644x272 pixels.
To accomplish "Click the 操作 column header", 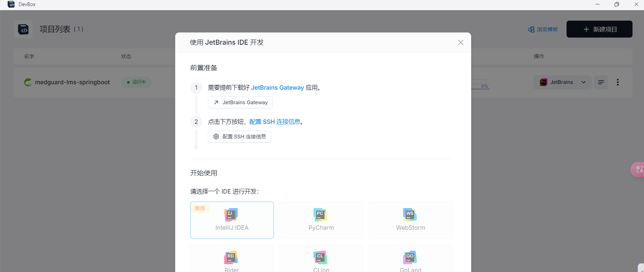I will point(539,56).
